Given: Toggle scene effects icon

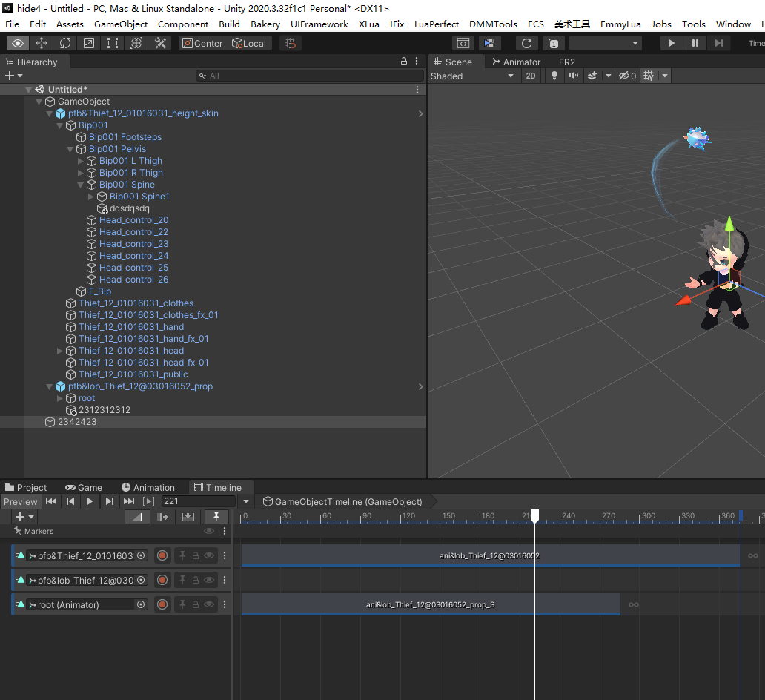Looking at the screenshot, I should (x=592, y=76).
